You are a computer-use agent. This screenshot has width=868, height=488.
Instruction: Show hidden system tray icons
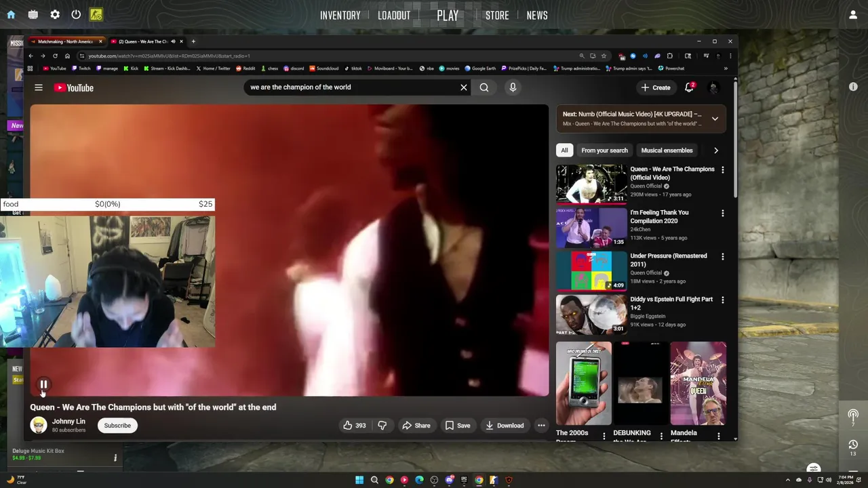pyautogui.click(x=787, y=480)
